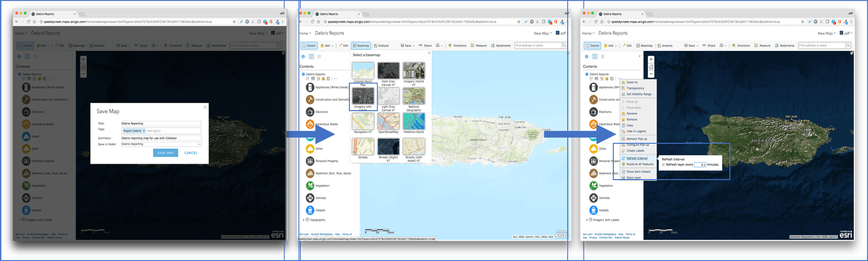Open the Print dropdown in the middle window
Screen dimensions: 868x261
point(439,46)
